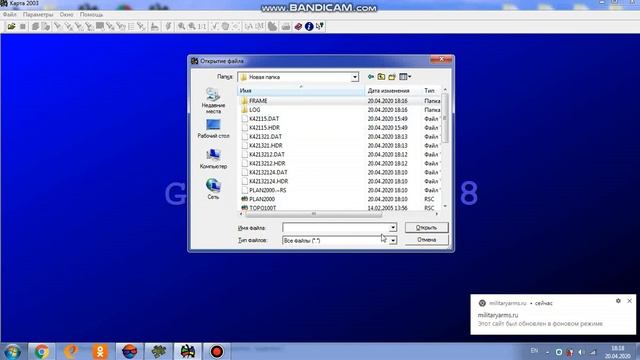Viewport: 640px width, 360px height.
Task: Select file K42115.HDR
Action: pyautogui.click(x=264, y=128)
